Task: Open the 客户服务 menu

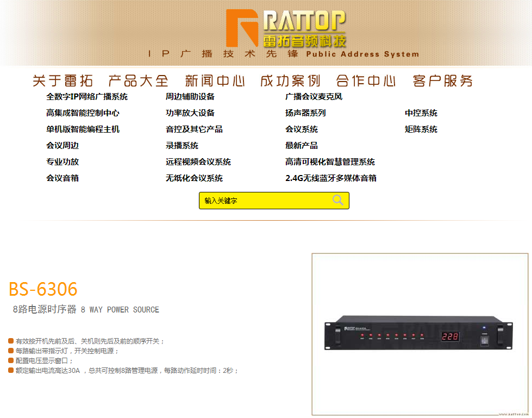Action: pos(442,81)
